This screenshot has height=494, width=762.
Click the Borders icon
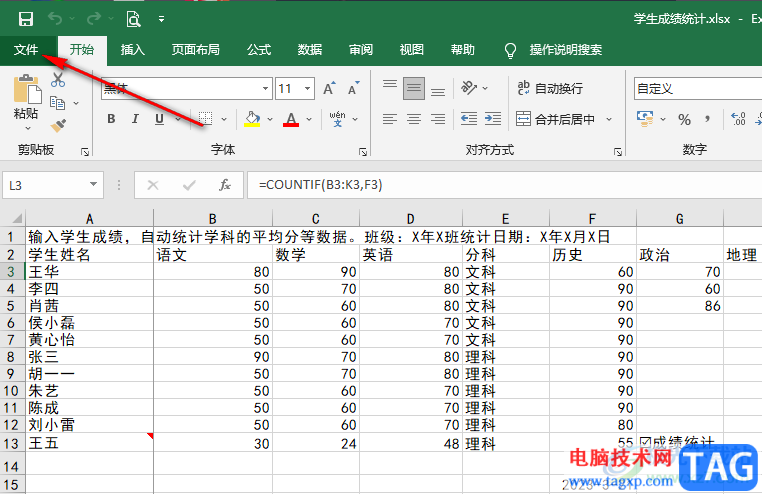[x=206, y=119]
